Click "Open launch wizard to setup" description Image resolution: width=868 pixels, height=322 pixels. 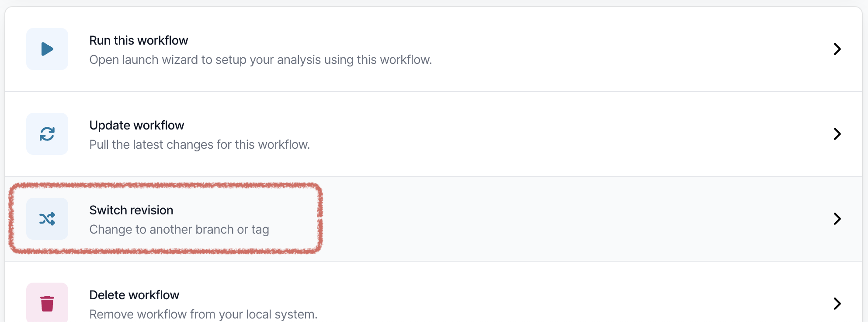260,59
